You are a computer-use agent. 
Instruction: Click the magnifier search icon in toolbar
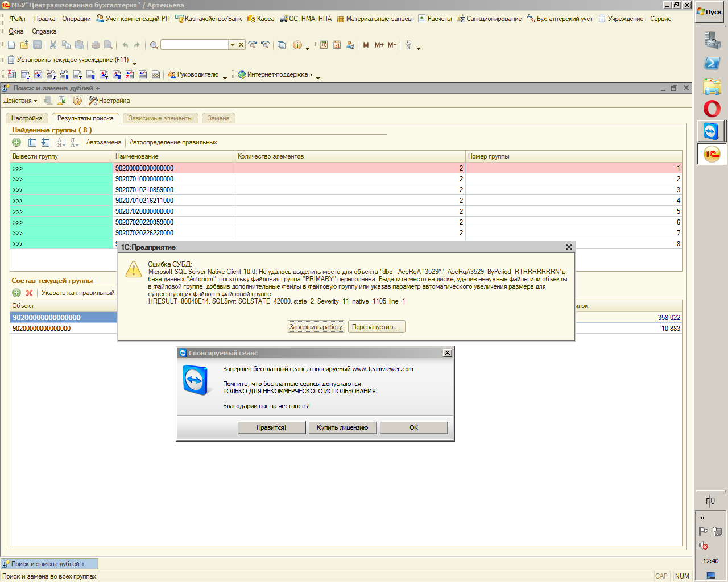point(154,45)
